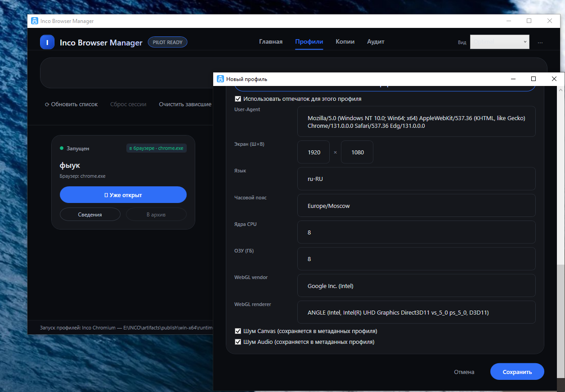Image resolution: width=565 pixels, height=392 pixels.
Task: Expand the Вид dropdown
Action: tap(500, 42)
